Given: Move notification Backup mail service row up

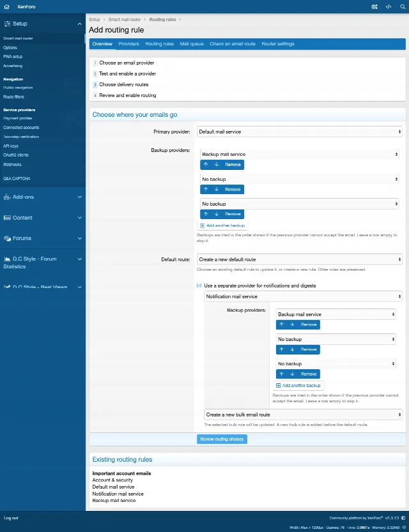Looking at the screenshot, I should pyautogui.click(x=281, y=324).
